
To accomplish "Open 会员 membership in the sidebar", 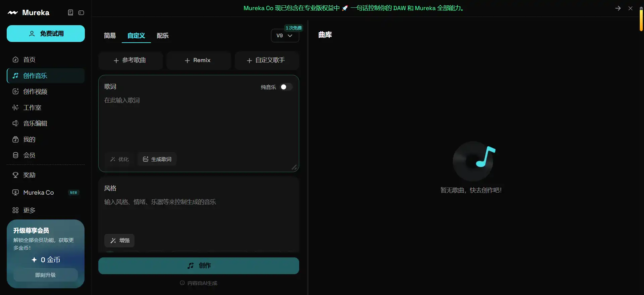I will click(46, 155).
